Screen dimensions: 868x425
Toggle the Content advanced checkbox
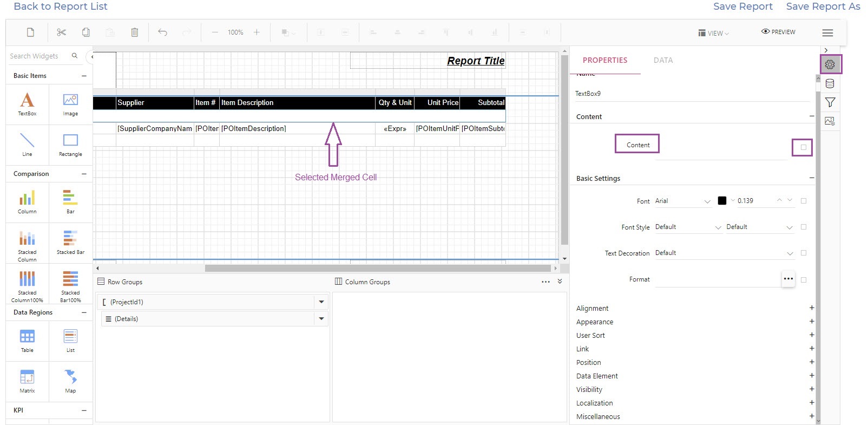[804, 147]
